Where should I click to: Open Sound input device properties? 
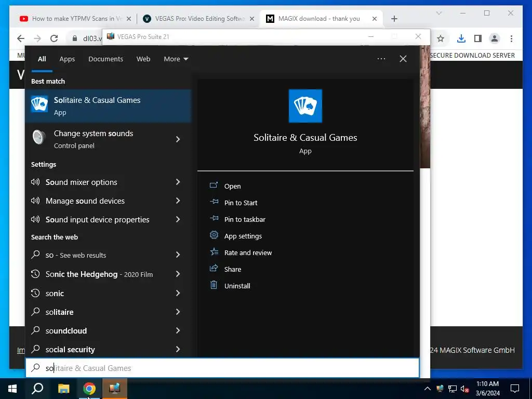98,220
